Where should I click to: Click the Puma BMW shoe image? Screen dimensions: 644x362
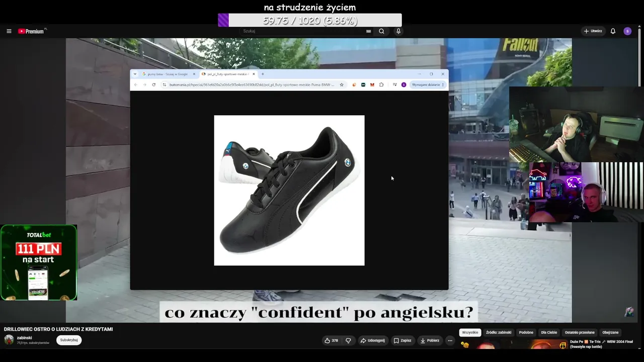[x=289, y=190]
